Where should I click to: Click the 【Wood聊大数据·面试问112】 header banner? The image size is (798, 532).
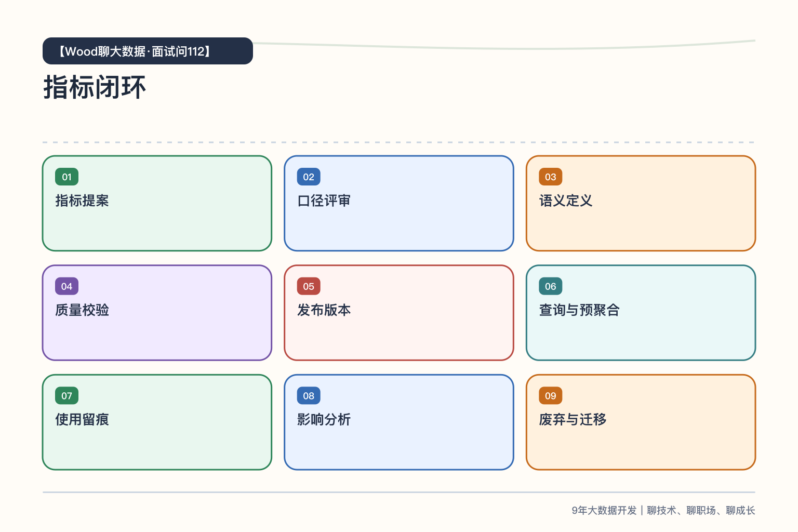click(x=148, y=51)
